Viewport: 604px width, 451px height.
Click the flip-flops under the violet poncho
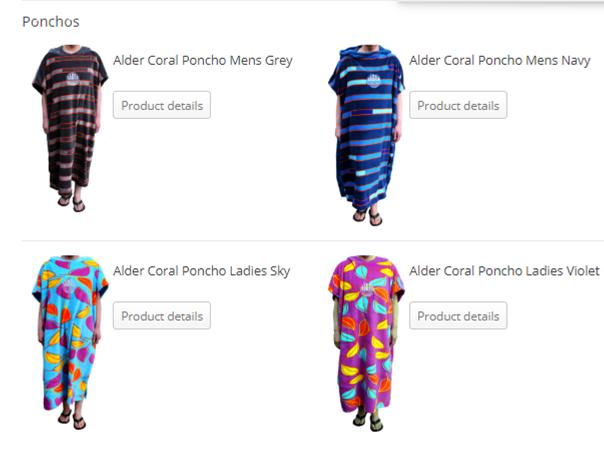point(368,421)
